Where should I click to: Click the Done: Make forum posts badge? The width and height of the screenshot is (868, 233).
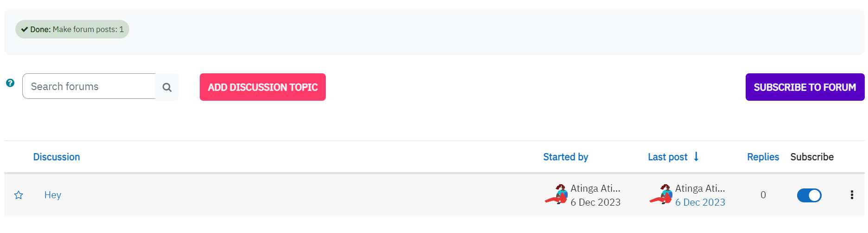[x=72, y=29]
